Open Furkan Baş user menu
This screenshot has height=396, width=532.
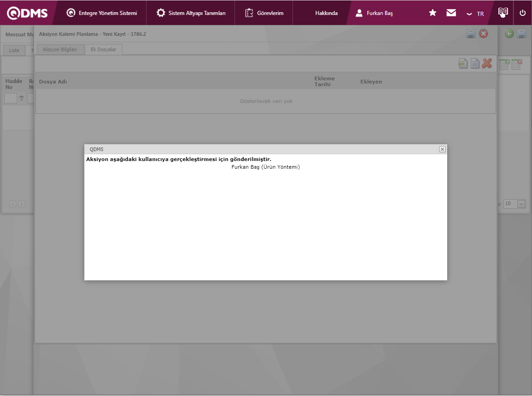(x=374, y=13)
